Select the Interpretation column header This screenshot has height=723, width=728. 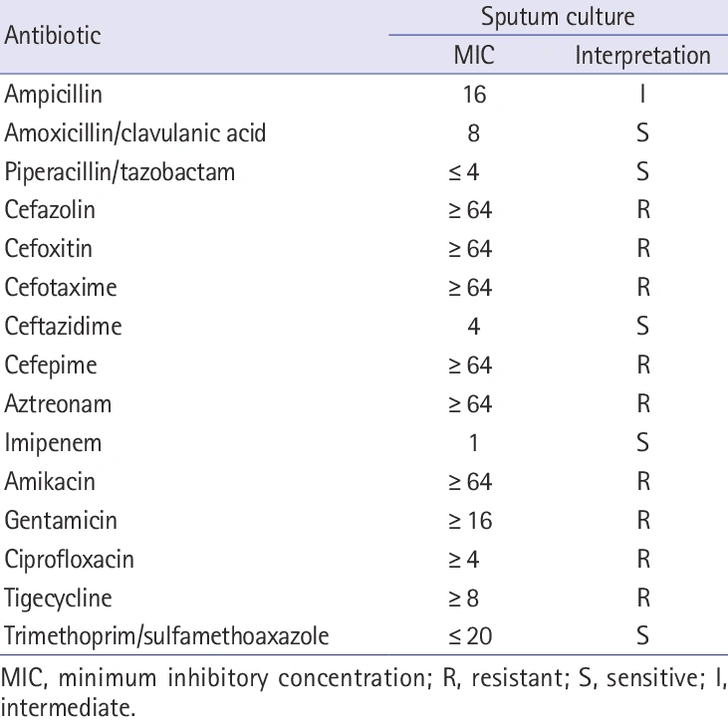642,56
